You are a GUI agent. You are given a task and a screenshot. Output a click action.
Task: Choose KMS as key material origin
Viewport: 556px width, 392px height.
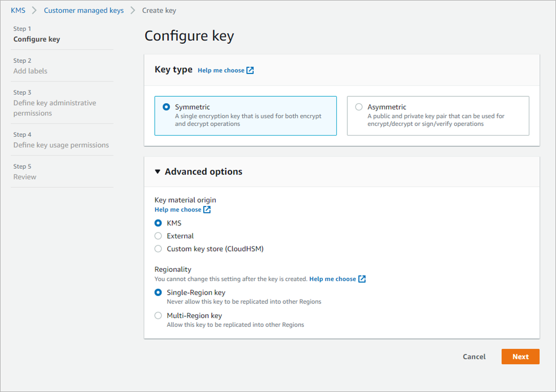(158, 223)
